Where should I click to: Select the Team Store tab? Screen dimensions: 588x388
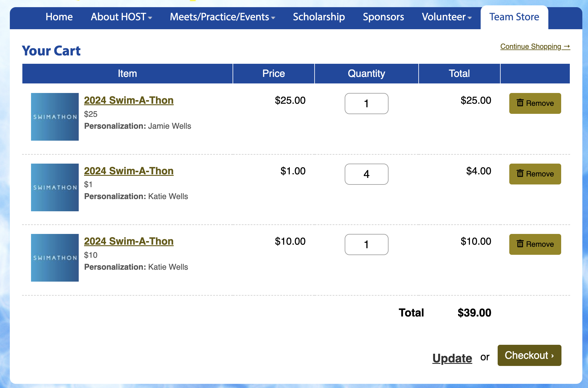514,17
